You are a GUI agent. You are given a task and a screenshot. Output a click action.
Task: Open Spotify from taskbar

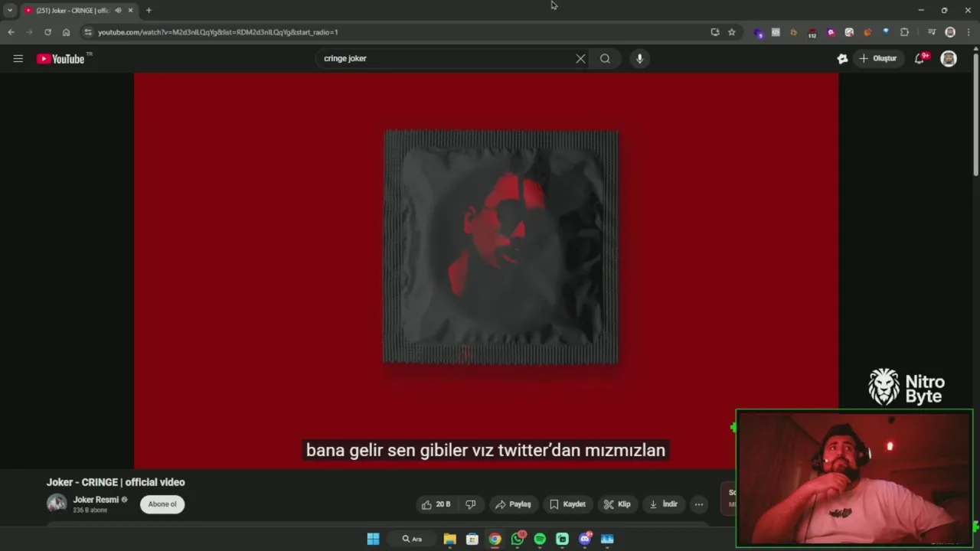coord(540,539)
